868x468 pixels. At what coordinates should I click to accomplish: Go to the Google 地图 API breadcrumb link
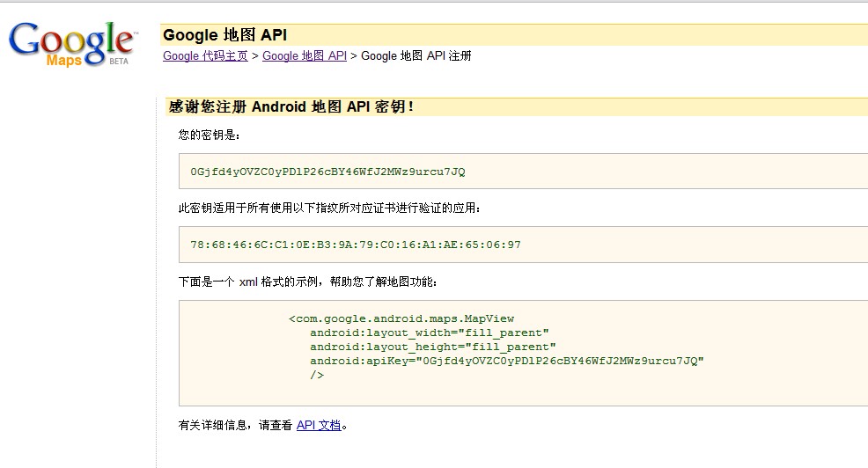(x=305, y=56)
